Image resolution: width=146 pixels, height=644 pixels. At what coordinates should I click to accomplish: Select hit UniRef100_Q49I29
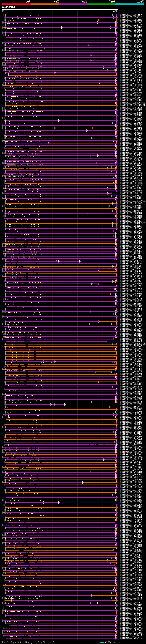131,593
